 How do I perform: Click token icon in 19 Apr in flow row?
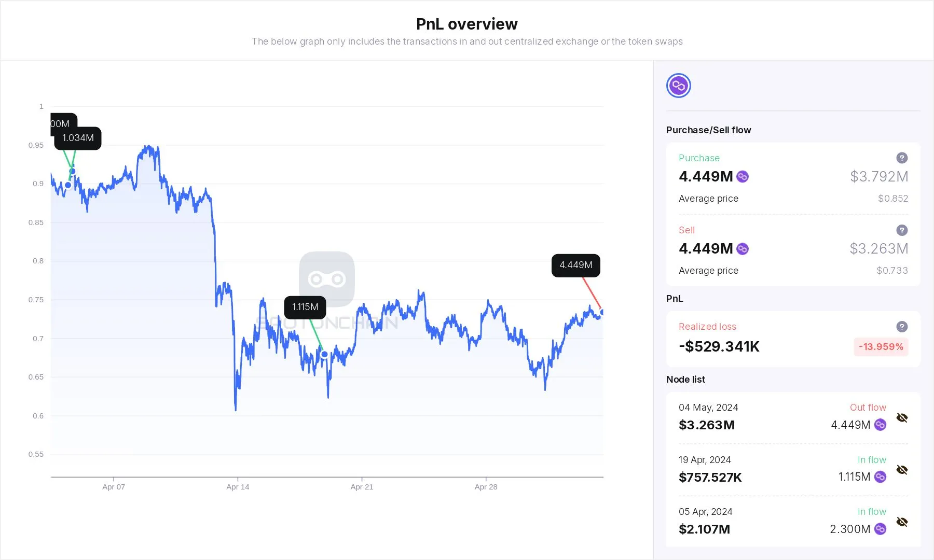click(880, 477)
